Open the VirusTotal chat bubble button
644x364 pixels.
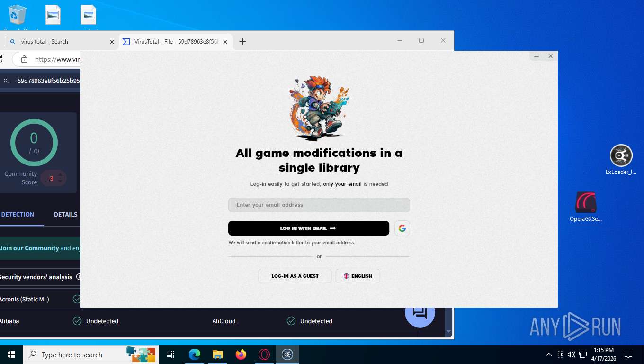point(420,313)
